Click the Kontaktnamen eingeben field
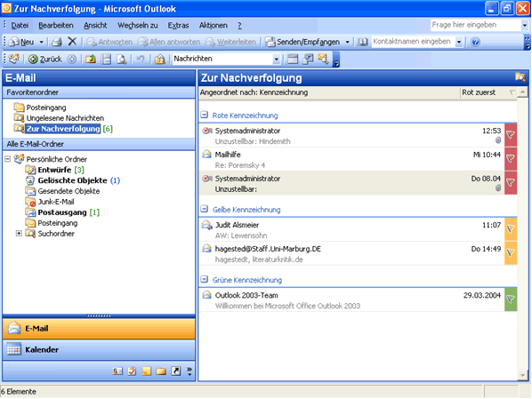The width and height of the screenshot is (532, 399). 413,42
